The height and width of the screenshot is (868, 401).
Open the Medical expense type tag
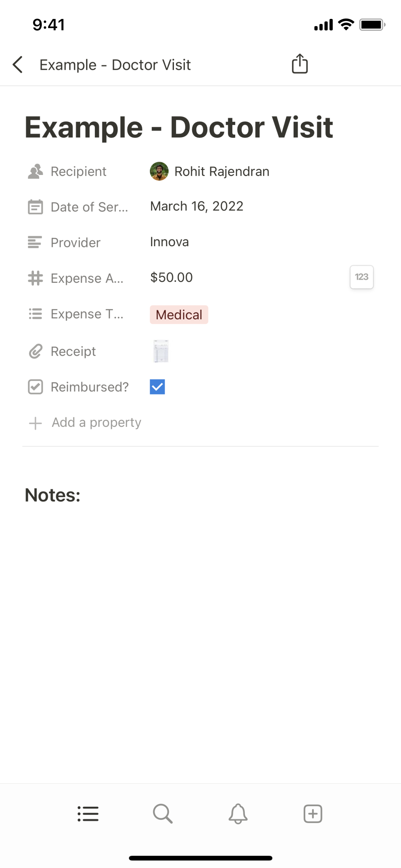[x=179, y=315]
